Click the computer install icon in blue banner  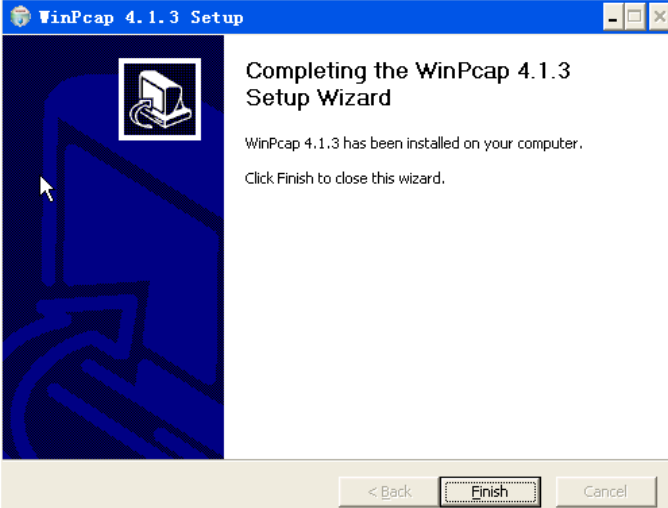(x=160, y=99)
